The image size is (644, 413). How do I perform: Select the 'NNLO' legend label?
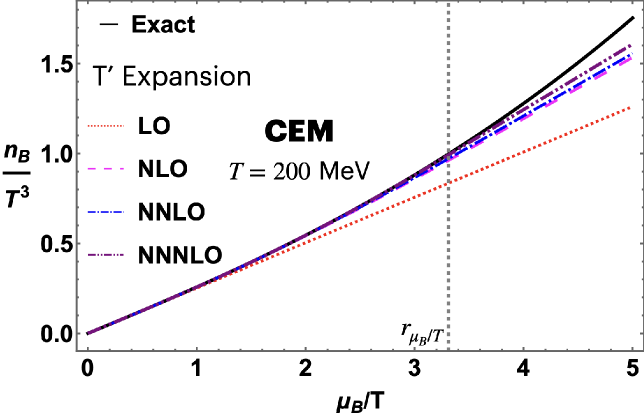point(171,212)
